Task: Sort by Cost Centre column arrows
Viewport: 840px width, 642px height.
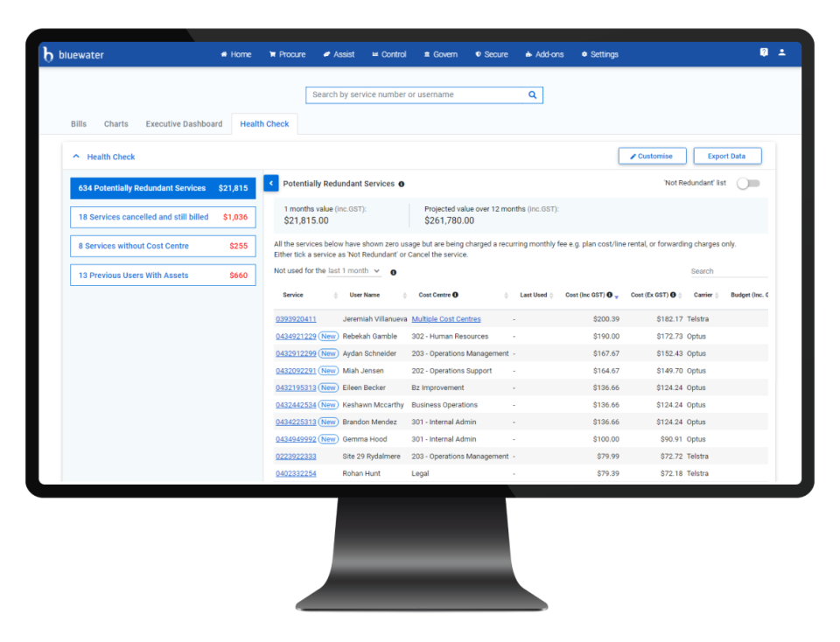Action: coord(506,295)
